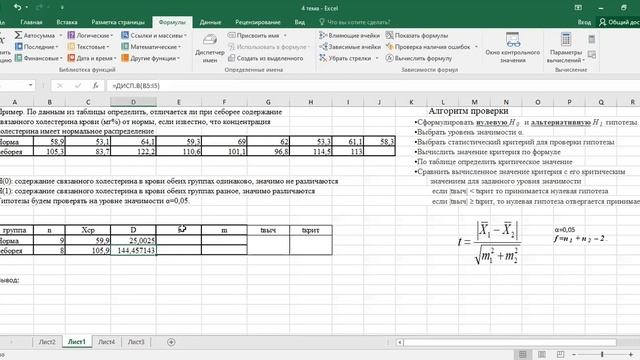
Task: Expand the Remove Arrows dropdown arrow
Action: pyautogui.click(x=376, y=58)
